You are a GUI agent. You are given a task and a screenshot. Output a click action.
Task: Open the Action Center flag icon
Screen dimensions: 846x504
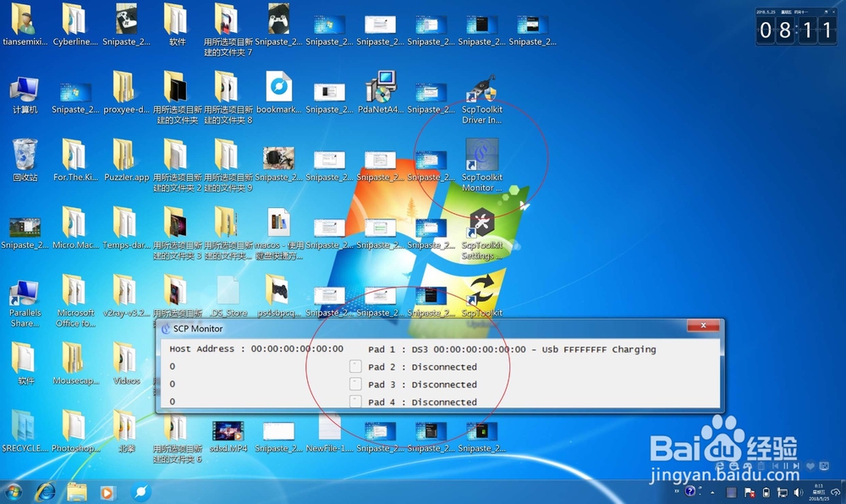(750, 492)
